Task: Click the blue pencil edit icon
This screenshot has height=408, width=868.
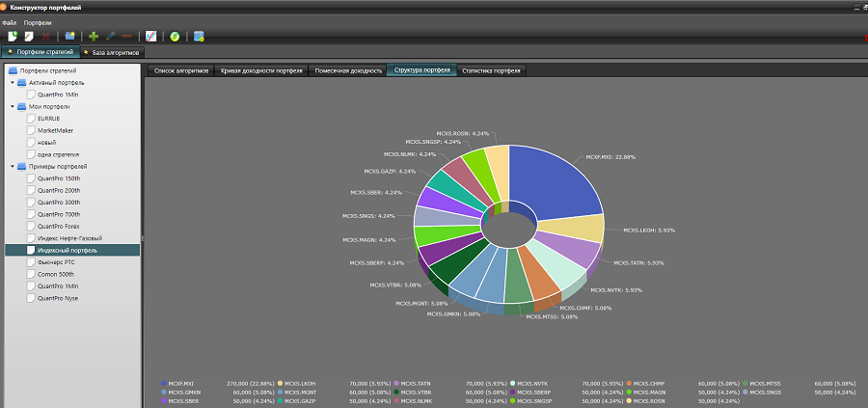Action: pyautogui.click(x=110, y=36)
